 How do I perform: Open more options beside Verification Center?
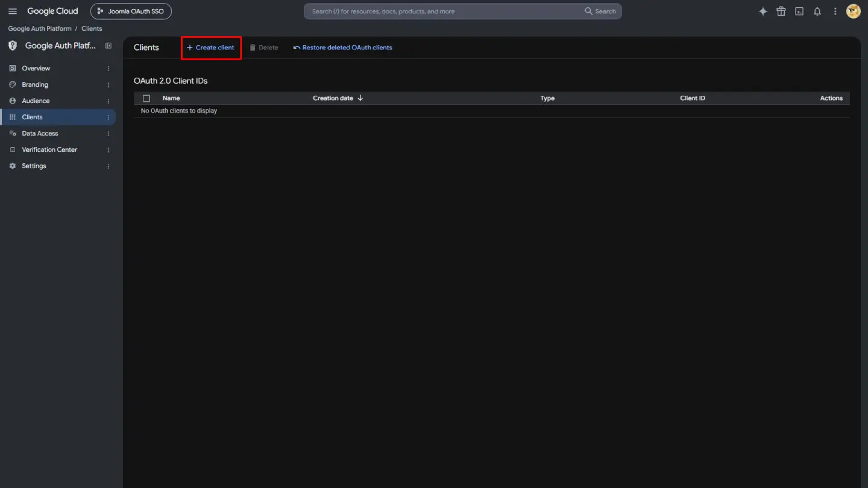(x=108, y=150)
